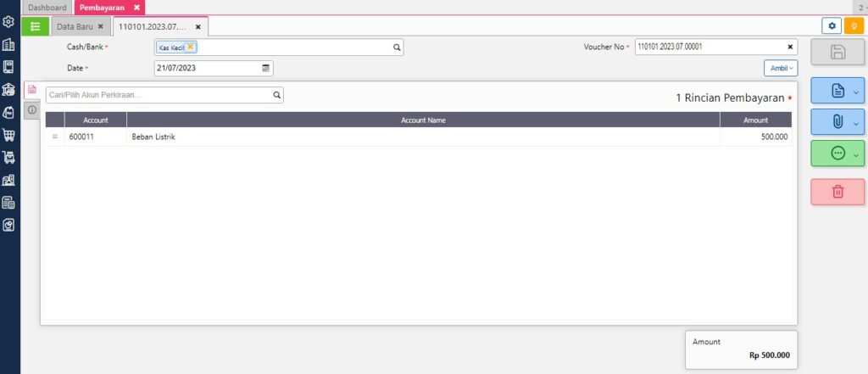Focus the Cash/Bank input field

(278, 47)
